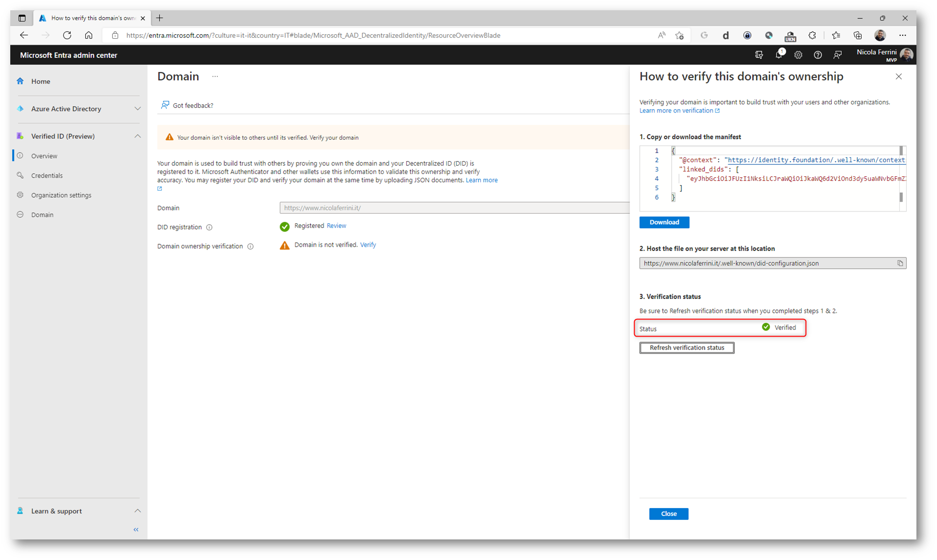This screenshot has width=937, height=560.
Task: Click the Domain URL input field
Action: point(454,208)
